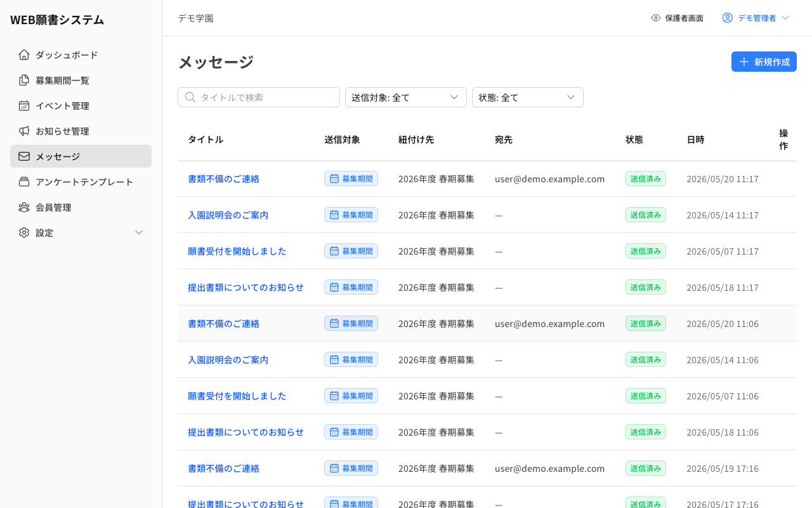Open the 状態: 全て dropdown

click(528, 97)
